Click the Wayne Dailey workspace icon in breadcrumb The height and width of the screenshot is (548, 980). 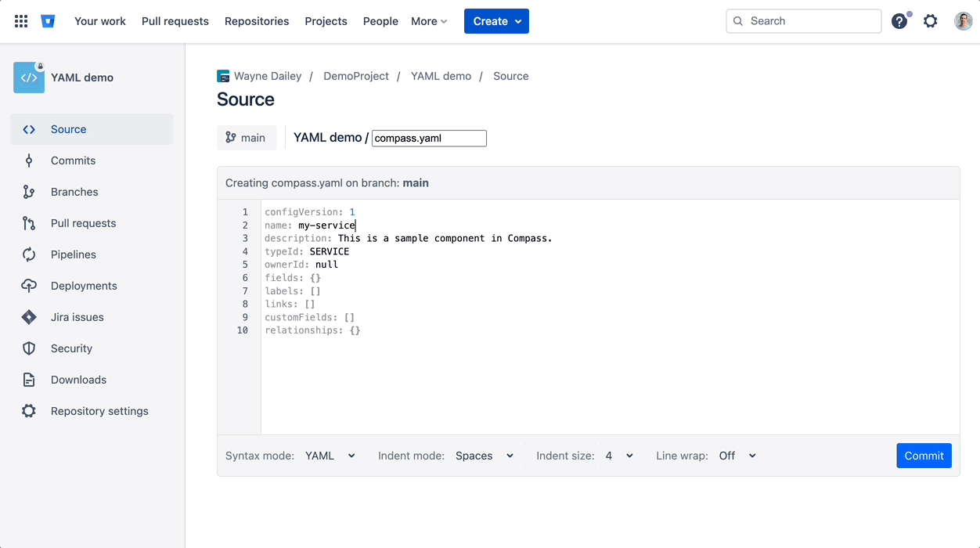point(223,76)
